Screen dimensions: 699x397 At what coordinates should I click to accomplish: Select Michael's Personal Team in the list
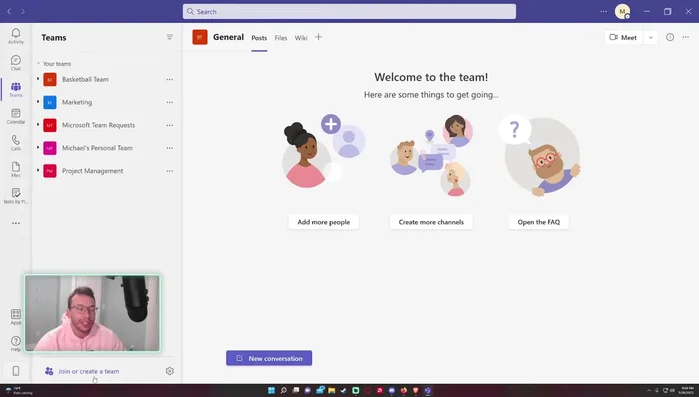[97, 148]
